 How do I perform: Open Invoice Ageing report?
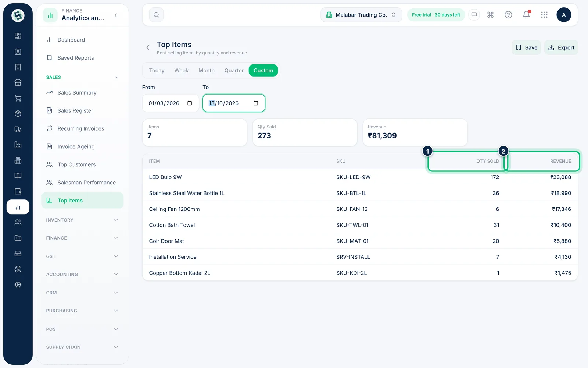click(x=82, y=146)
